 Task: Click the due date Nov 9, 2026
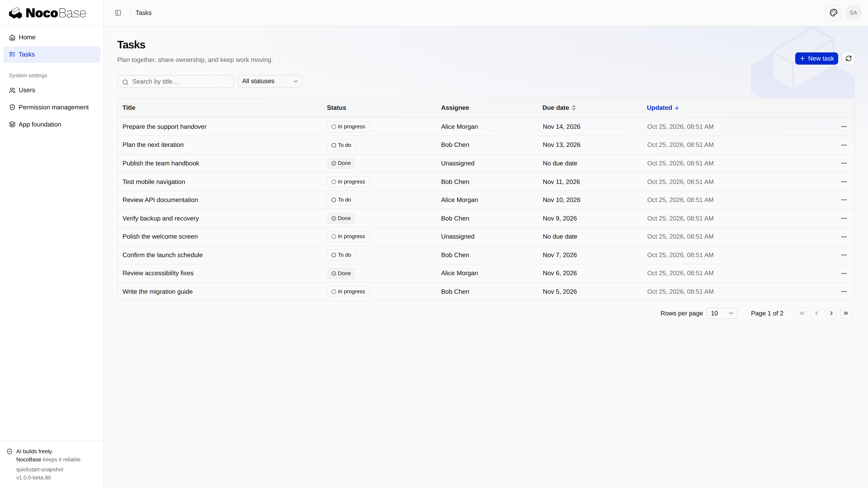(x=560, y=218)
